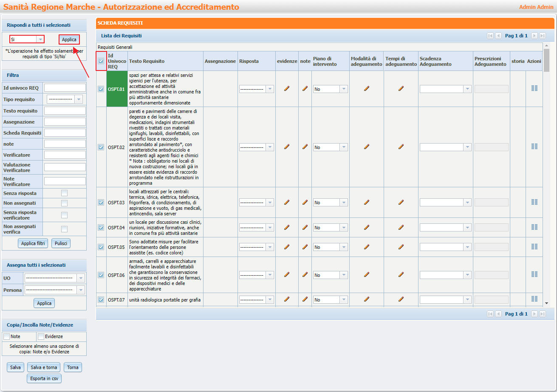Deselect the OSPT.05 row checkbox
557x392 pixels.
click(x=101, y=247)
